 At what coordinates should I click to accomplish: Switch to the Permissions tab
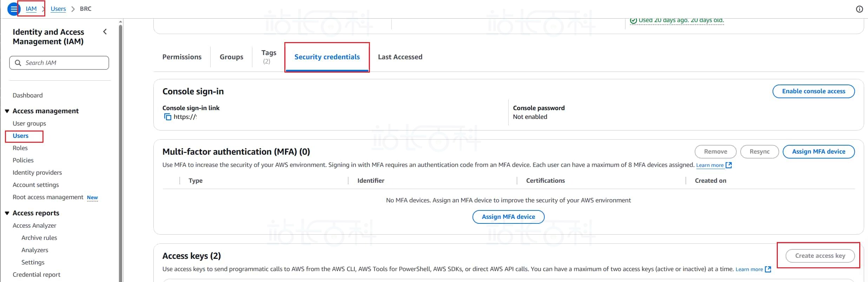pyautogui.click(x=182, y=57)
